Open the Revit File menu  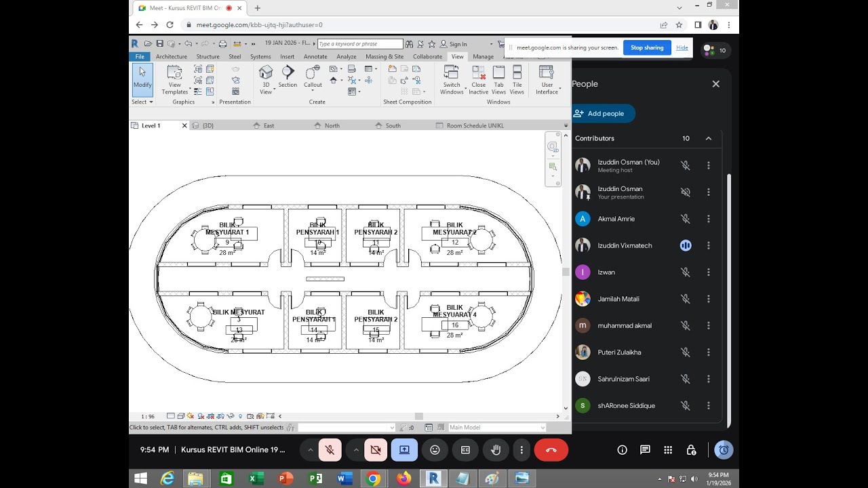(x=140, y=57)
